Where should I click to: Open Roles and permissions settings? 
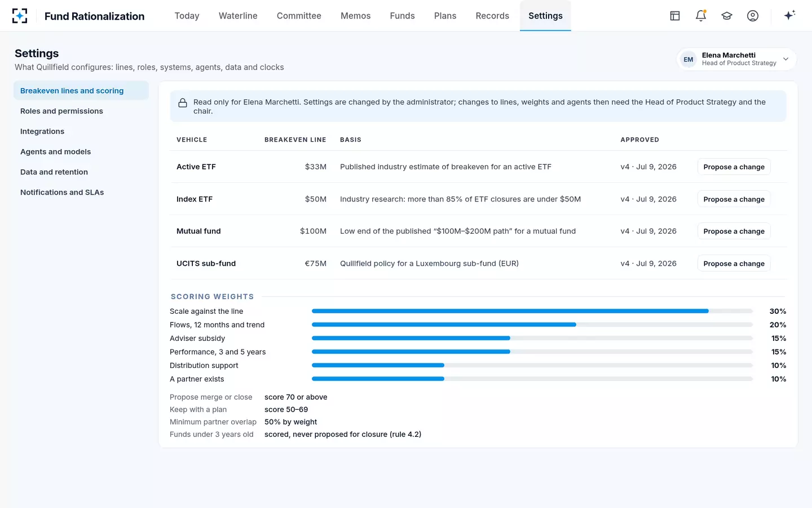click(x=81, y=111)
